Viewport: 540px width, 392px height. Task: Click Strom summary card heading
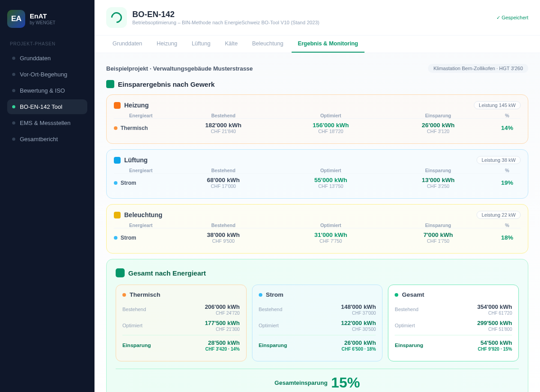tap(274, 295)
